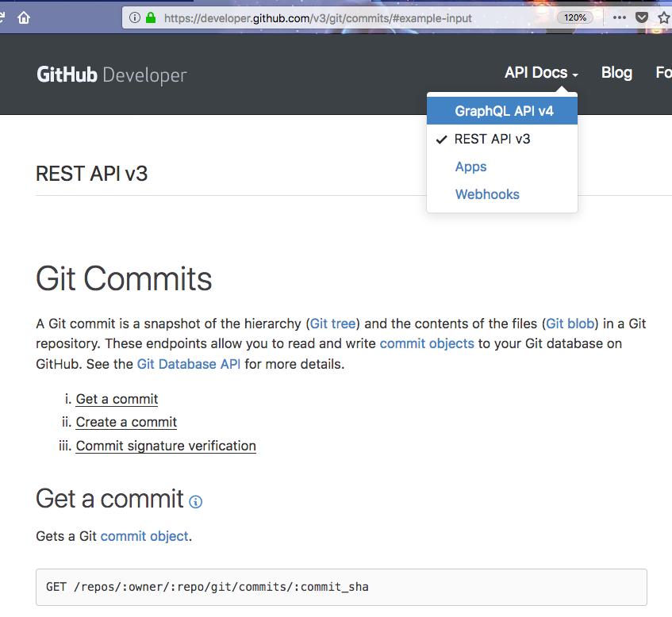Screen dimensions: 672x617
Task: Open the commit object link
Action: coord(144,536)
